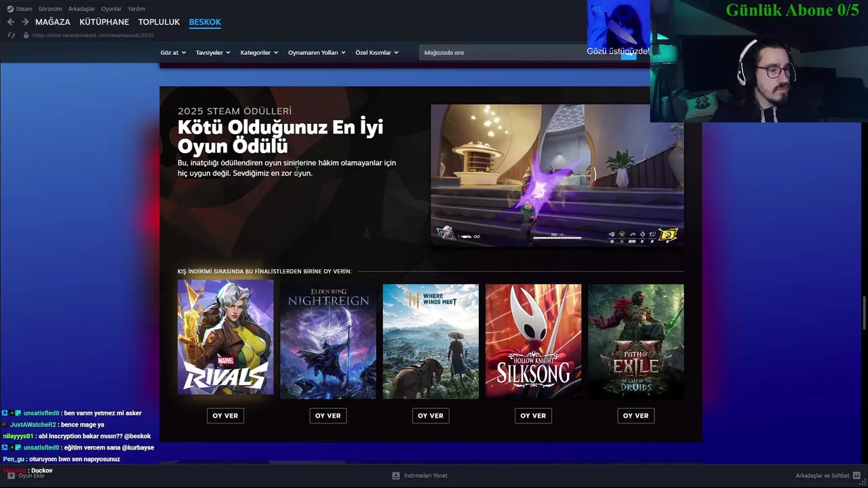The height and width of the screenshot is (488, 868).
Task: Expand the Tavsiyeler dropdown
Action: click(213, 52)
